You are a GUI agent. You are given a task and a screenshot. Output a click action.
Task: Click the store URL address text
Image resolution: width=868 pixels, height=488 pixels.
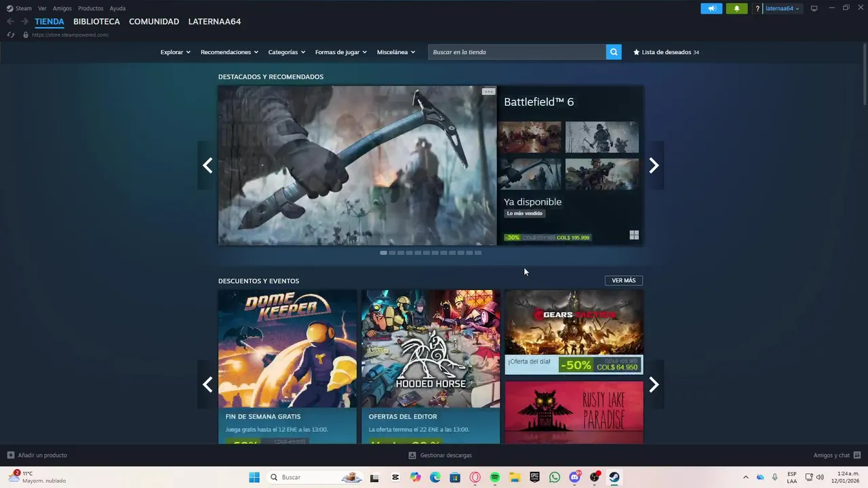(x=70, y=35)
